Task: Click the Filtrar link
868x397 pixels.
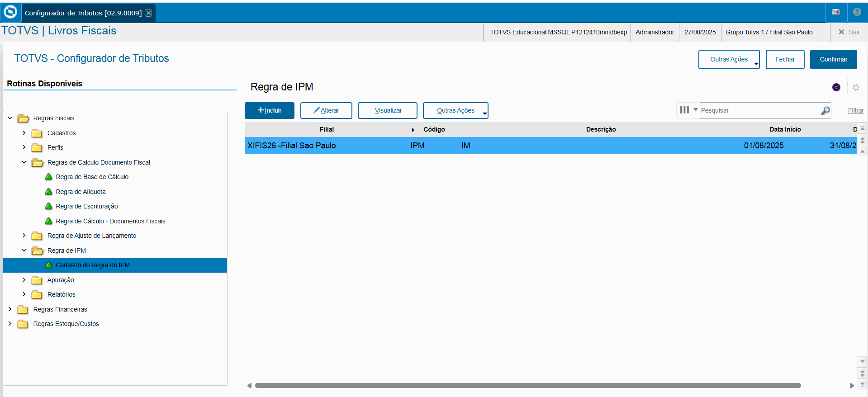Action: [856, 110]
